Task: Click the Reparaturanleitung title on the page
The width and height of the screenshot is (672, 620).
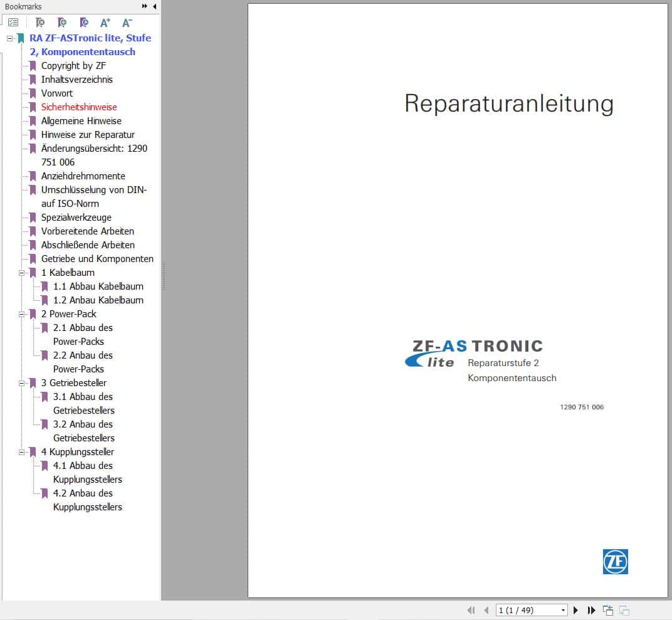Action: [509, 103]
